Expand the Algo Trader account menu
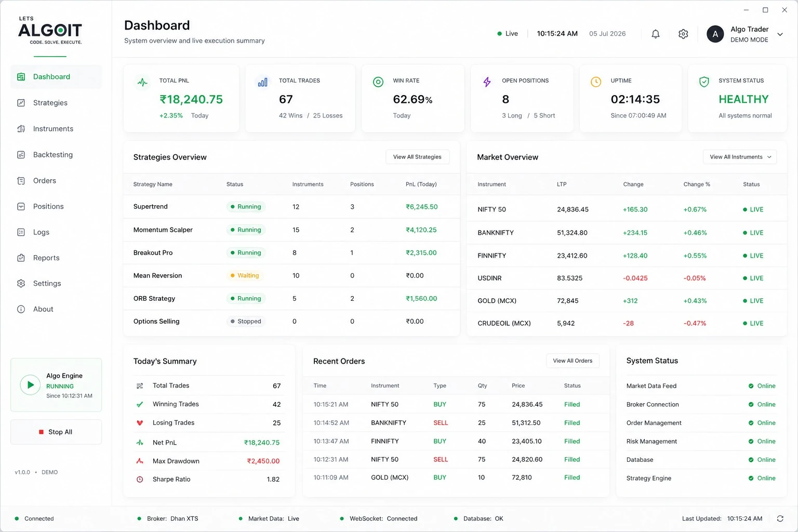This screenshot has height=532, width=798. 780,34
